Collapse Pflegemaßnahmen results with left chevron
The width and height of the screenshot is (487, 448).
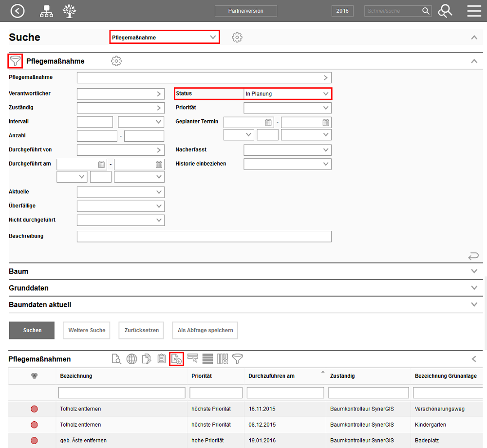click(474, 359)
